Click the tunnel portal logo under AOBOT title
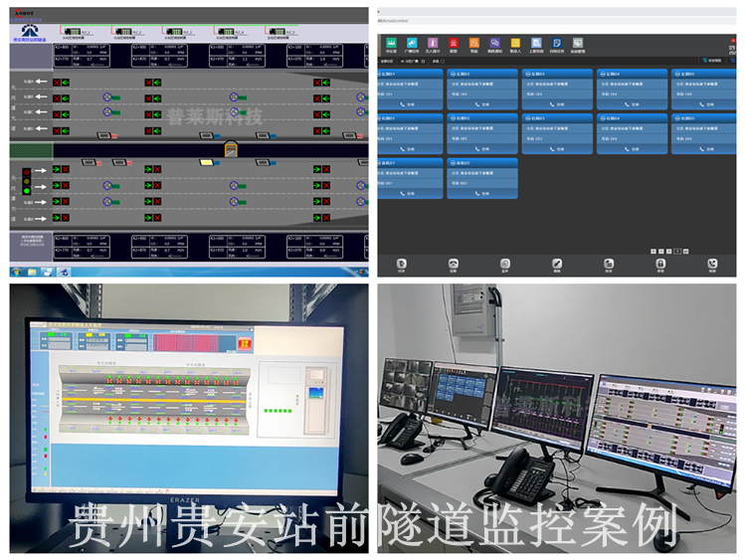Image resolution: width=746 pixels, height=560 pixels. 30,32
